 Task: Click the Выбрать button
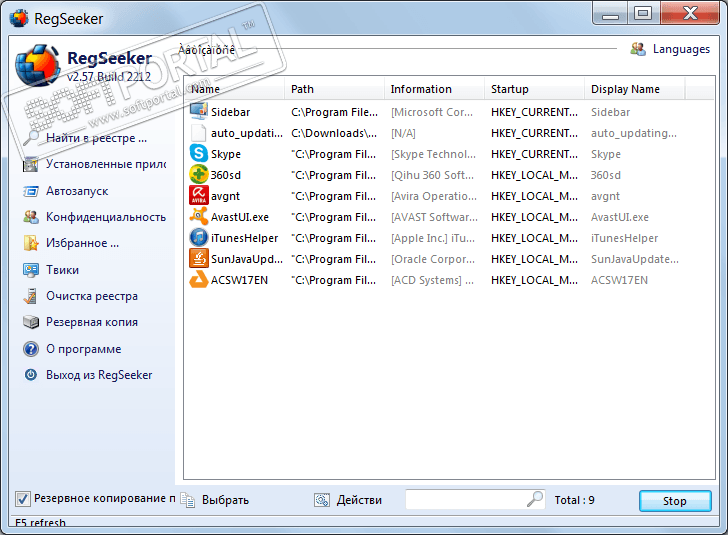click(225, 500)
